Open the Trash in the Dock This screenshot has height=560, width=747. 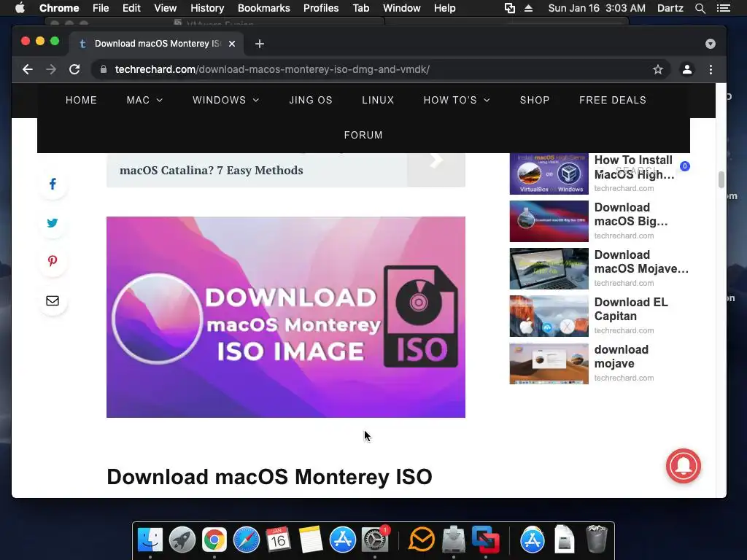(x=597, y=539)
